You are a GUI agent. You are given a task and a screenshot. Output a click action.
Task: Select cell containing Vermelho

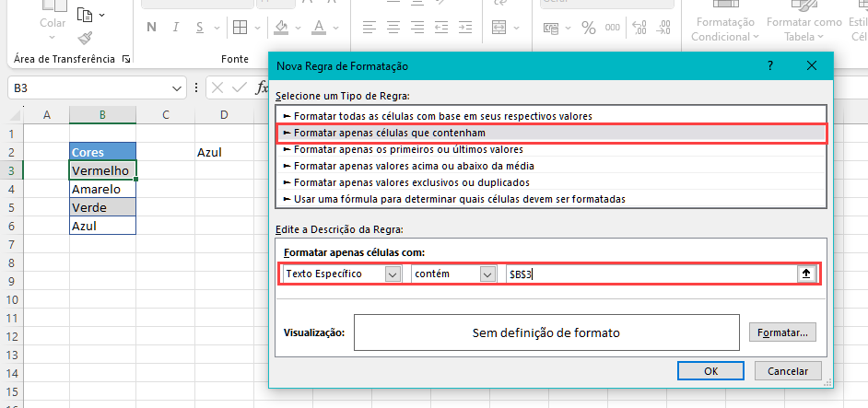click(x=102, y=170)
